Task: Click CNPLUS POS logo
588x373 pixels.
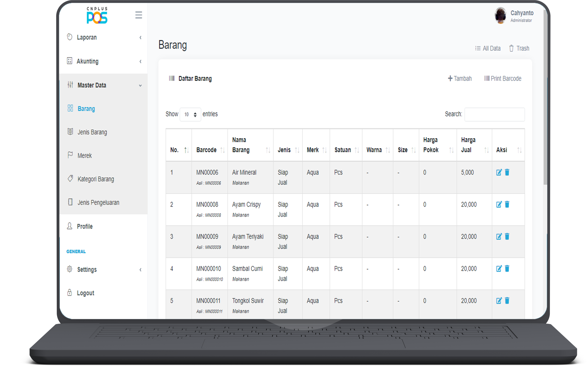Action: 97,15
